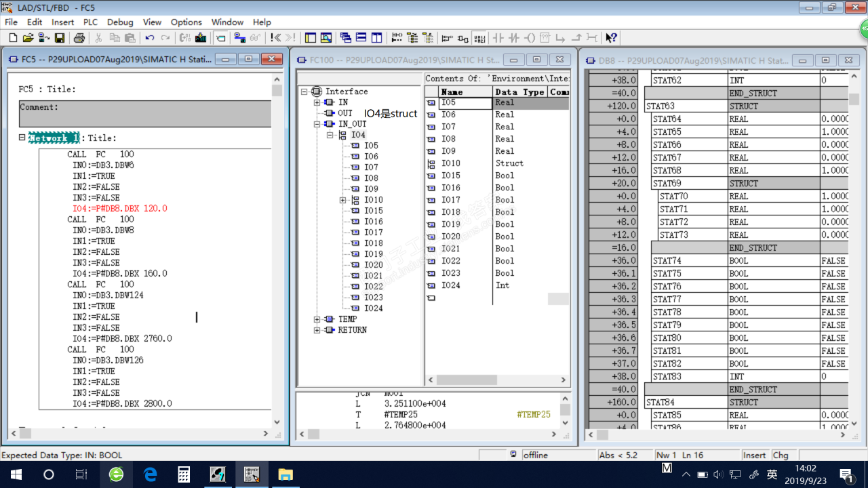The width and height of the screenshot is (868, 488).
Task: Undo the last edit via toolbar arrow
Action: [x=149, y=38]
